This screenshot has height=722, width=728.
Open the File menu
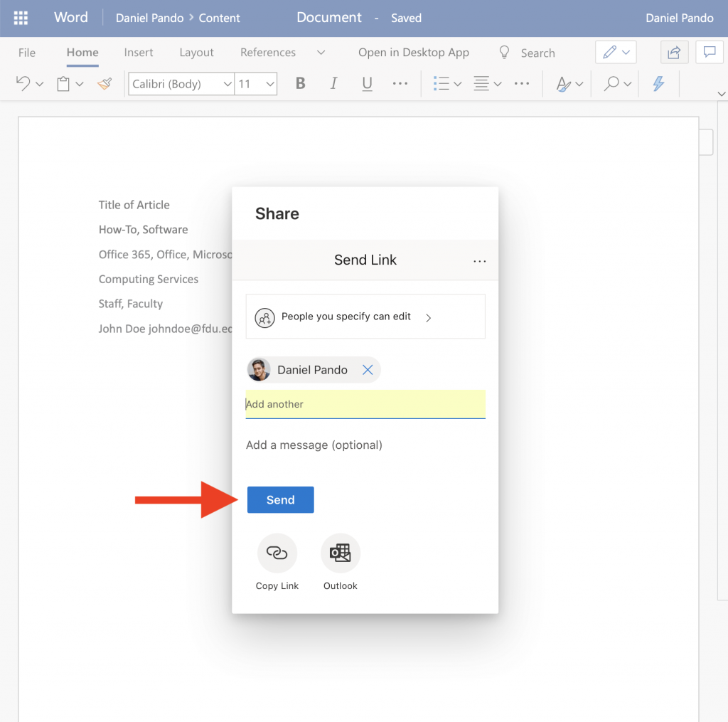27,53
